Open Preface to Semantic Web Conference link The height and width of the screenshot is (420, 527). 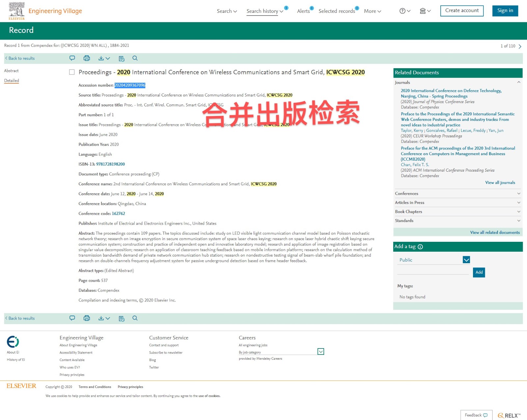coord(458,119)
